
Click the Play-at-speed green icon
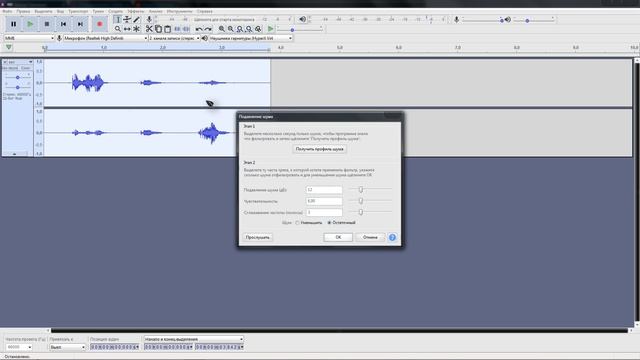point(271,29)
